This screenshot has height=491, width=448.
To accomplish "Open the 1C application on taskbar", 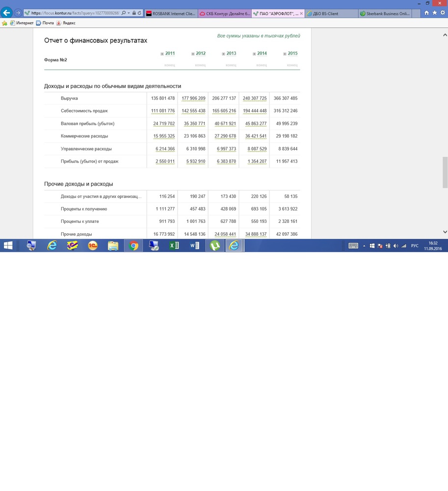I will tap(93, 245).
